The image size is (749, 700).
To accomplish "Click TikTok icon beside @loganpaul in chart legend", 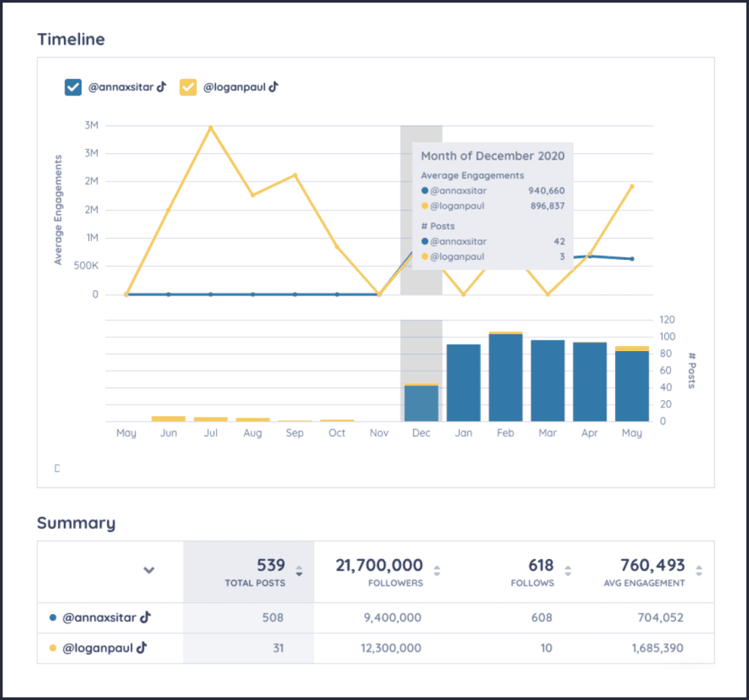I will click(x=274, y=87).
